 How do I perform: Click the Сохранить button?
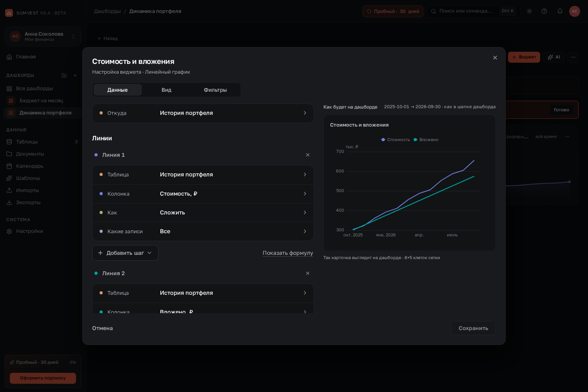coord(473,328)
